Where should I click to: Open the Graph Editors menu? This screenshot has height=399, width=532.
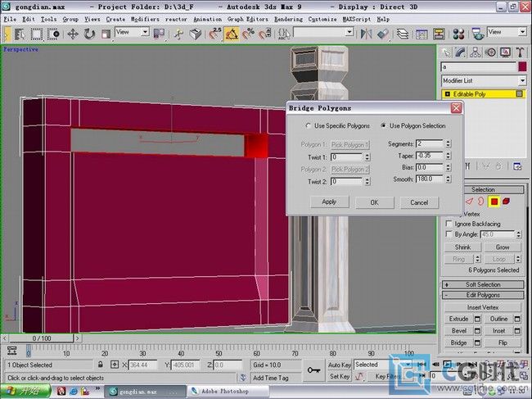pos(247,20)
